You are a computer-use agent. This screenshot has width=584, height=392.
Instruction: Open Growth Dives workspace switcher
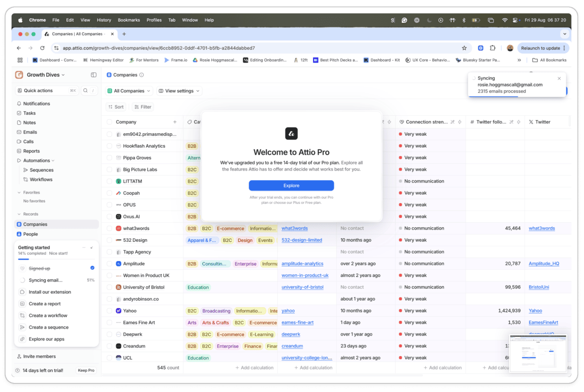click(46, 75)
